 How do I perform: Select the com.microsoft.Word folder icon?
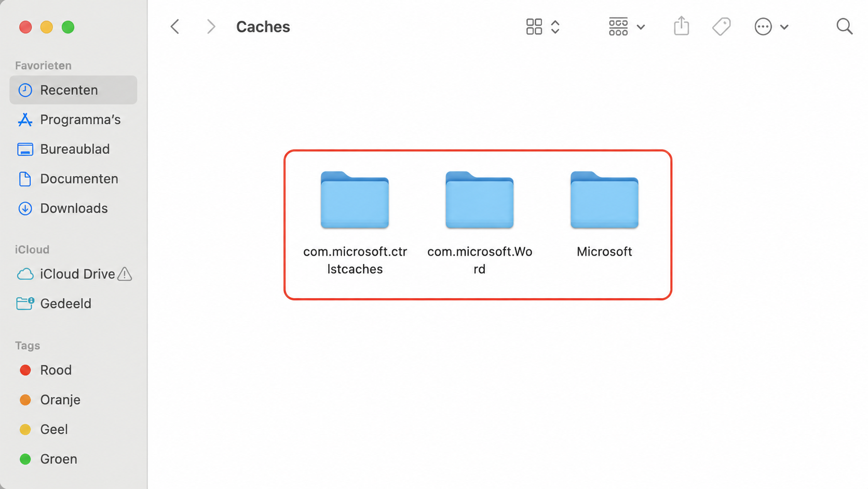pyautogui.click(x=479, y=200)
